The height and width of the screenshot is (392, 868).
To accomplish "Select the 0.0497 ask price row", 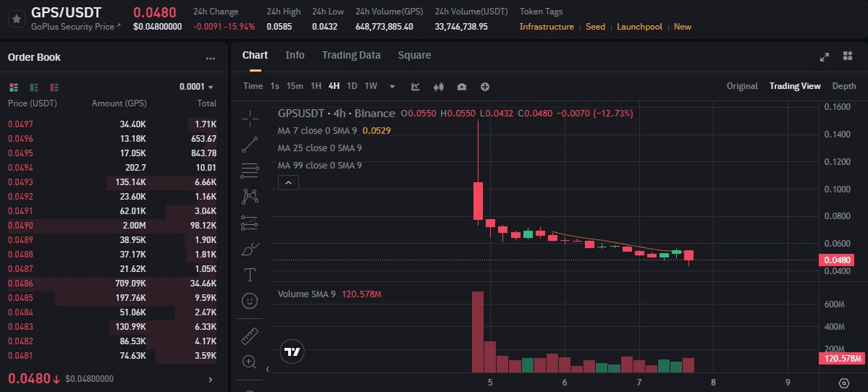I will 112,124.
